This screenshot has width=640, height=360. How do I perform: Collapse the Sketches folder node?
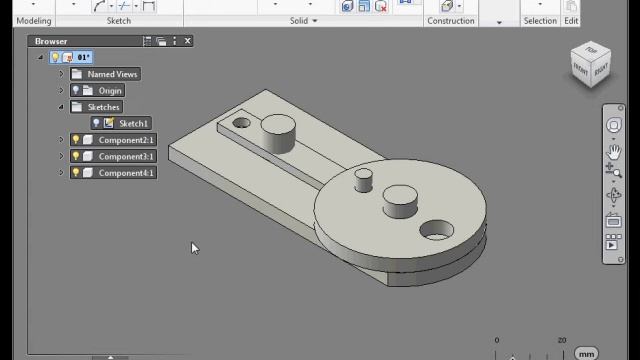[x=61, y=107]
